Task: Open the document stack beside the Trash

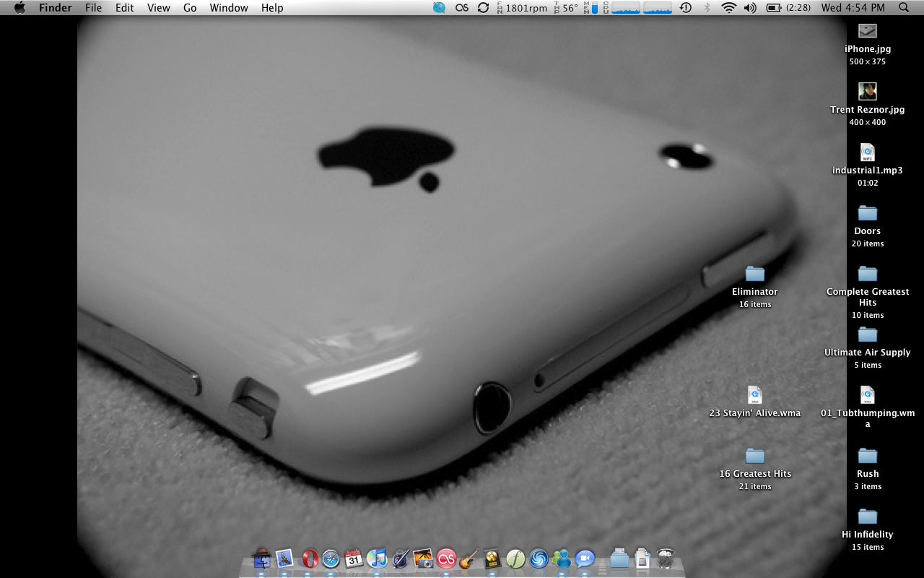Action: point(642,558)
